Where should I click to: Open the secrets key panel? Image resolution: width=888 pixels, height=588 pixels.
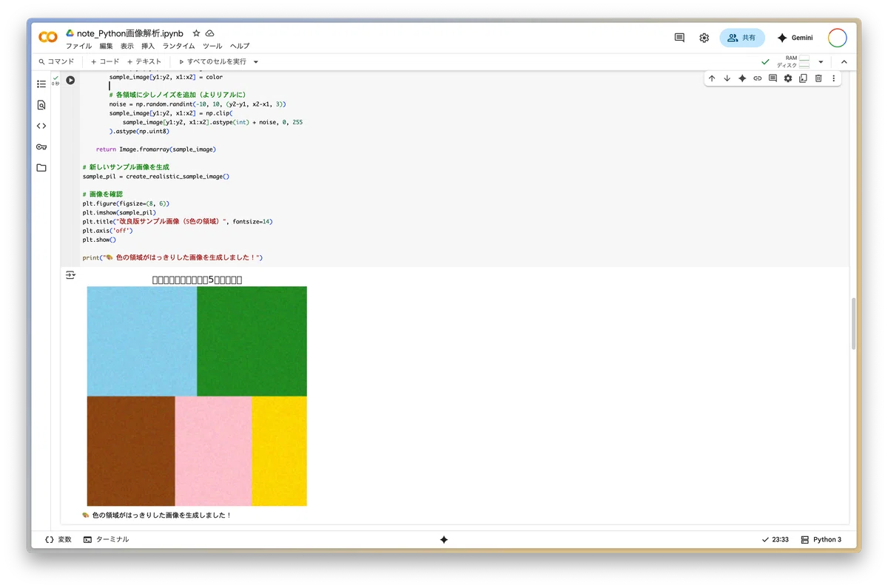tap(41, 146)
